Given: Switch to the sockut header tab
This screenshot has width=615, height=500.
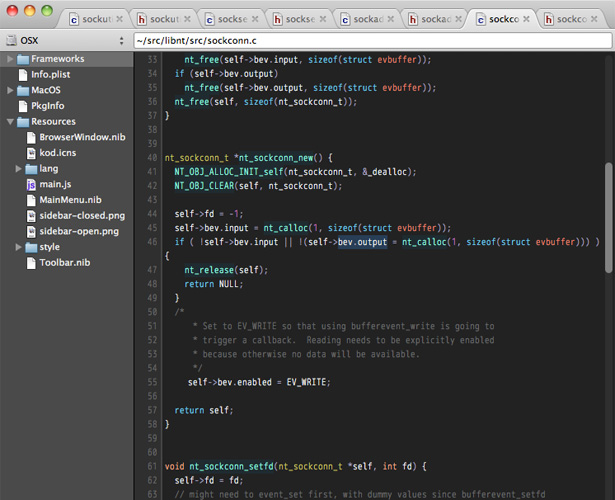Looking at the screenshot, I should [x=164, y=19].
